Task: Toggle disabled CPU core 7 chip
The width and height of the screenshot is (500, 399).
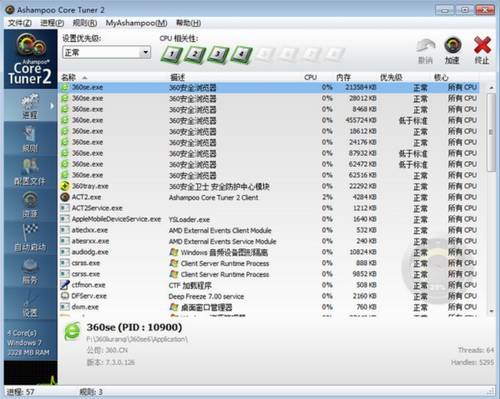Action: [x=311, y=54]
